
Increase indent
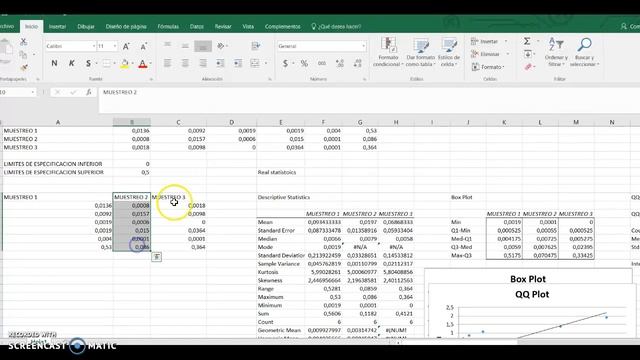(x=238, y=63)
